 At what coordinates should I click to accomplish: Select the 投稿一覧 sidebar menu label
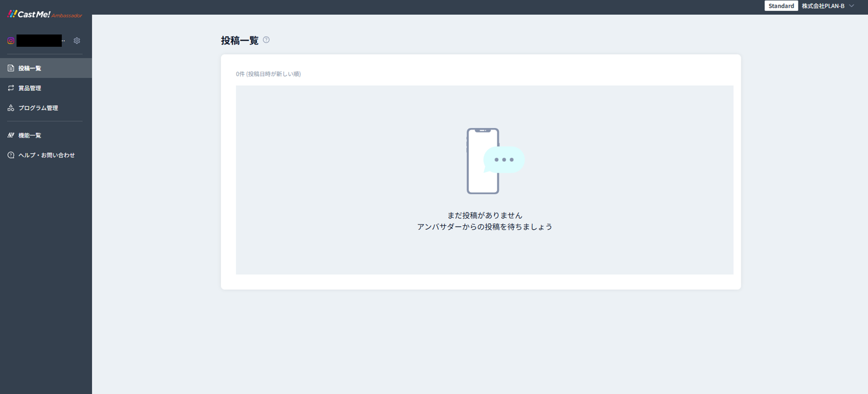pos(30,68)
